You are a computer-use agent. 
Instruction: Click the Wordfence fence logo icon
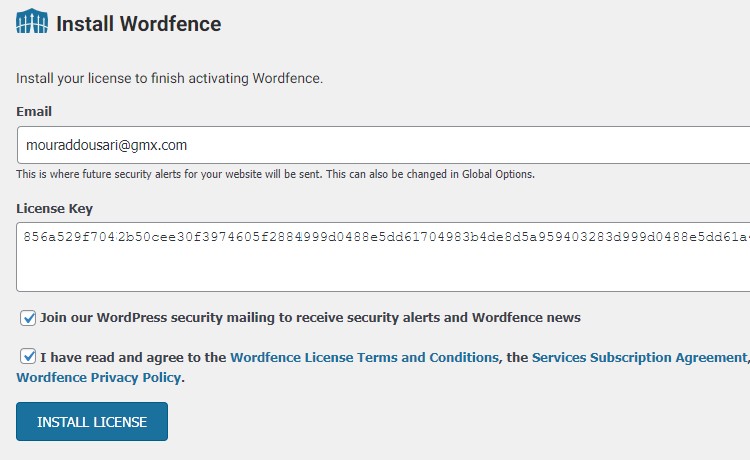pyautogui.click(x=32, y=21)
